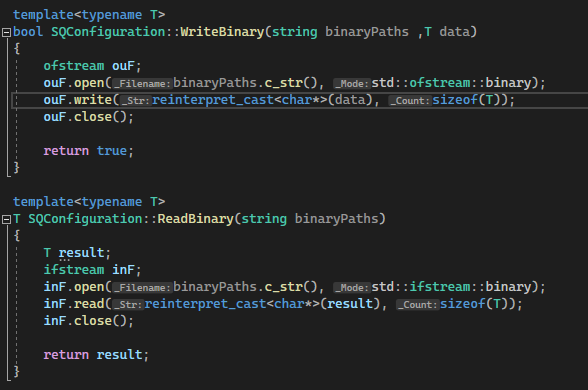The width and height of the screenshot is (588, 390).
Task: Click the first template<typename T> line
Action: (x=89, y=15)
